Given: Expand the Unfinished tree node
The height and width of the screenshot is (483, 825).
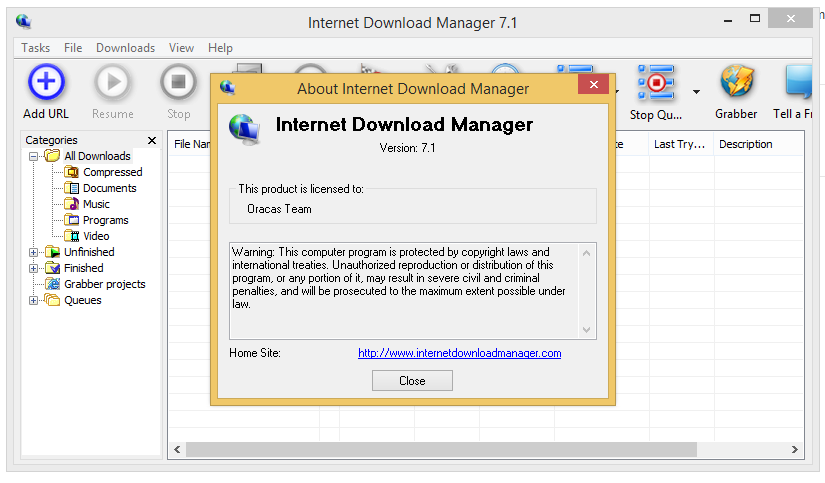Looking at the screenshot, I should [x=33, y=253].
